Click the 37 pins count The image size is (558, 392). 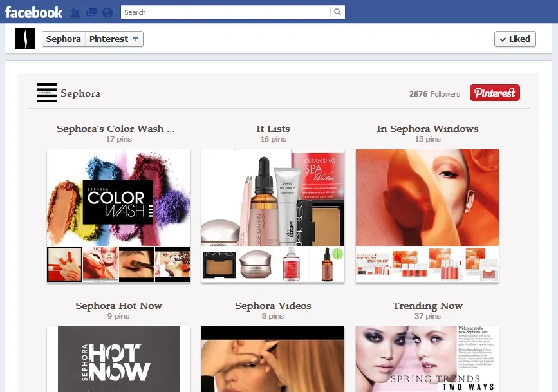(x=427, y=316)
